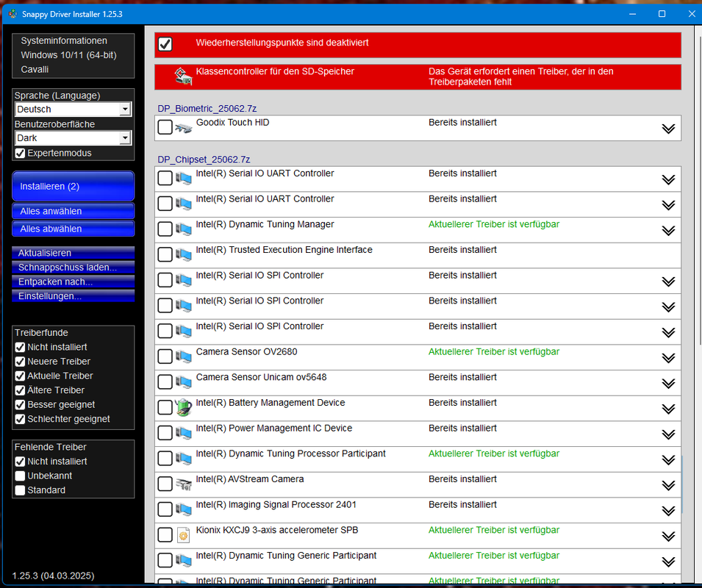
Task: Enable the Standard missing drivers filter
Action: 20,490
